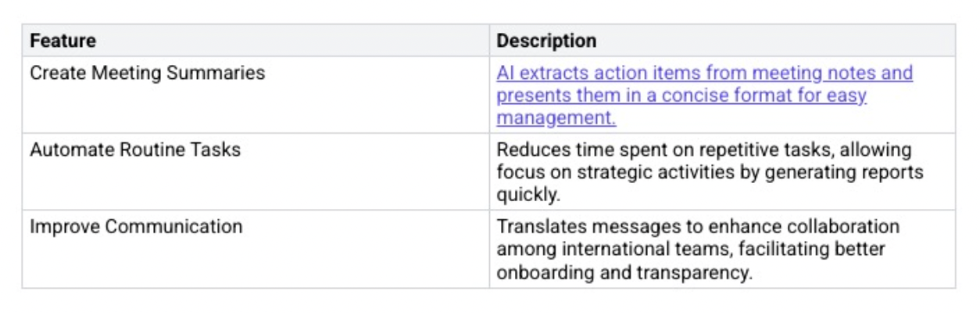The image size is (980, 313).
Task: Click the word 'quickly.' in second description
Action: click(x=523, y=195)
